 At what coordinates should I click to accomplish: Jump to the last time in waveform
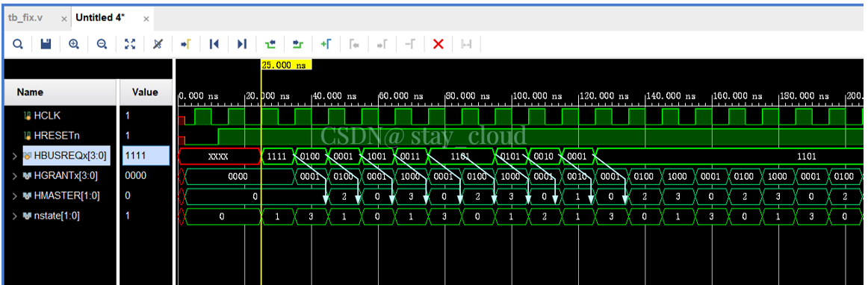(x=241, y=44)
